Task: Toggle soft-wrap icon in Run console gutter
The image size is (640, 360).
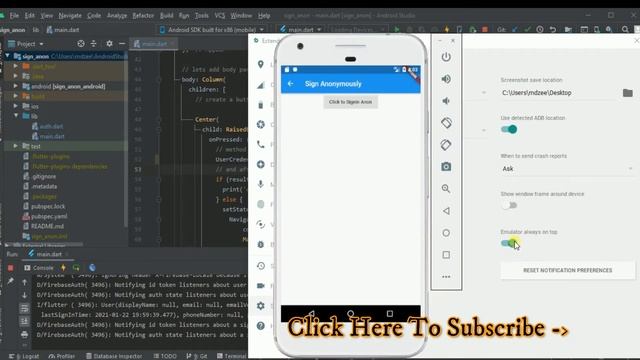Action: (24, 308)
